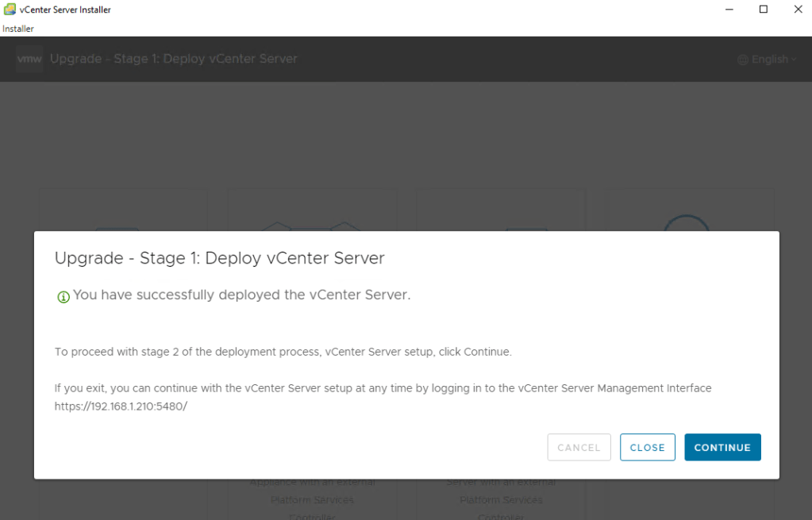Open the Installer menu
The height and width of the screenshot is (520, 812).
(18, 29)
